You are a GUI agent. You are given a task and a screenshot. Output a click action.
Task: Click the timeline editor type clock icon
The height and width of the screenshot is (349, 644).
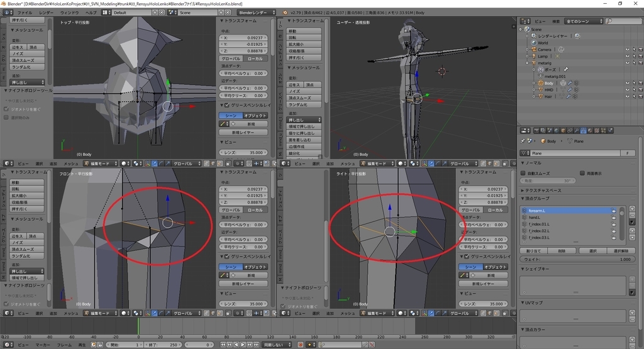click(8, 345)
